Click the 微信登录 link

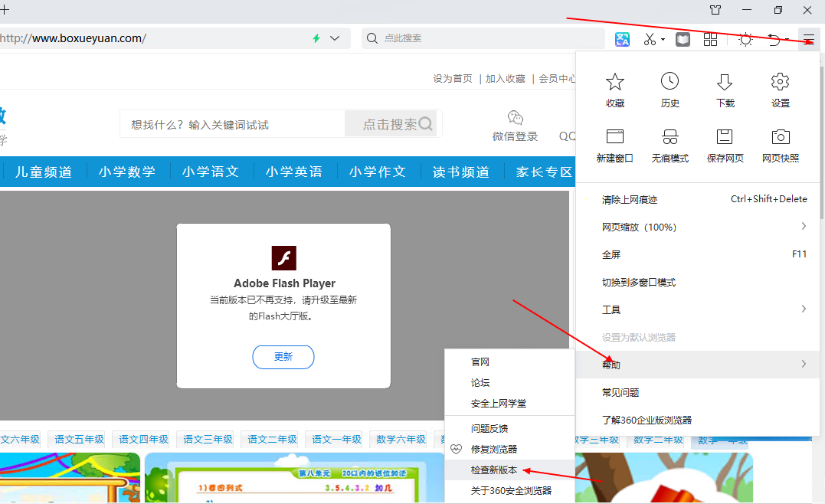point(515,136)
